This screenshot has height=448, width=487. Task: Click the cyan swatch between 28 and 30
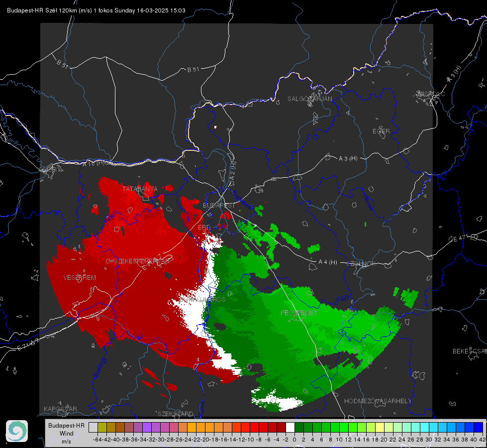coord(425,427)
